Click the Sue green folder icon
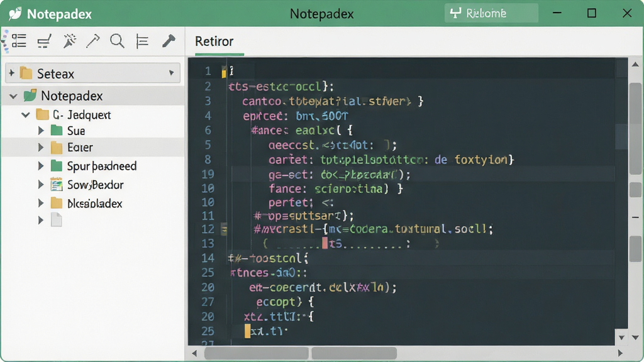This screenshot has height=362, width=644. tap(56, 131)
